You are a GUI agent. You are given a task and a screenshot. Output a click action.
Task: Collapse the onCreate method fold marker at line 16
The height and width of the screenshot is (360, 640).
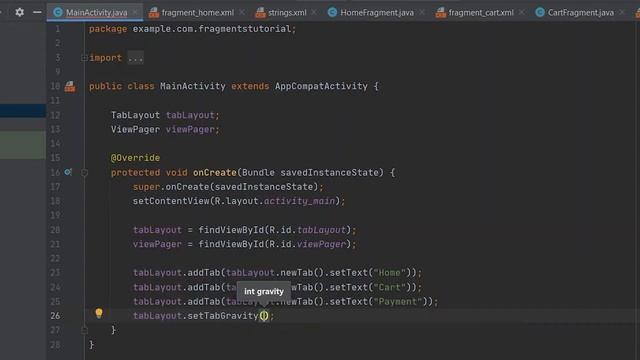pos(84,173)
